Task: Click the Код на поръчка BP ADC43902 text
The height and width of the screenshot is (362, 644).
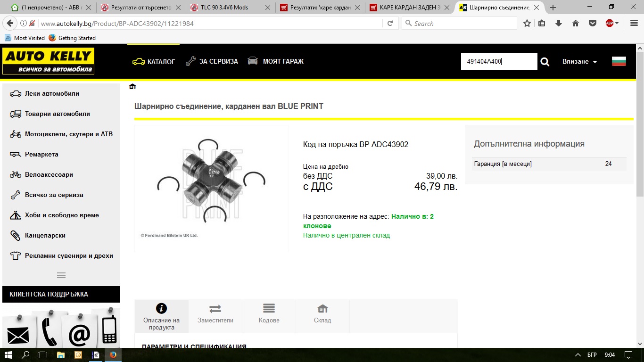Action: click(355, 145)
